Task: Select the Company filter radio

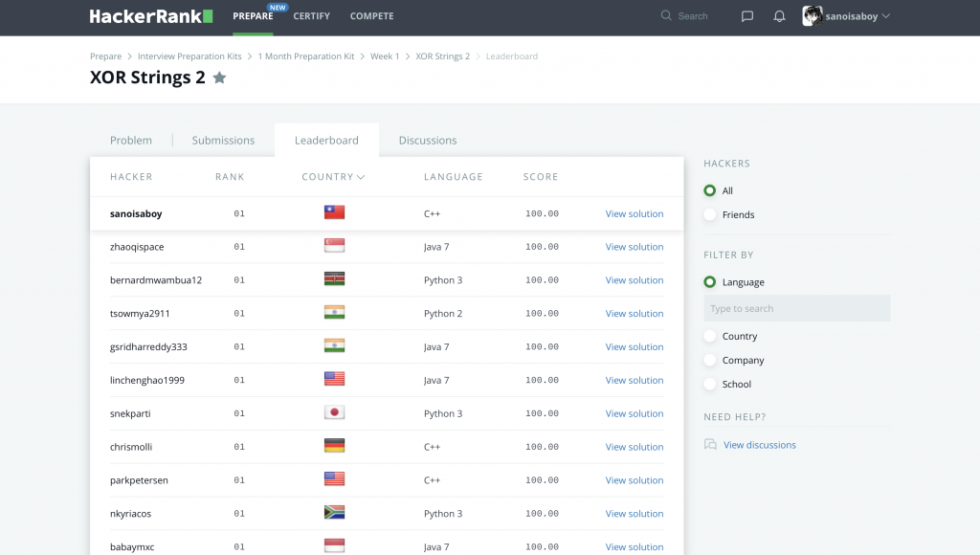Action: 709,360
